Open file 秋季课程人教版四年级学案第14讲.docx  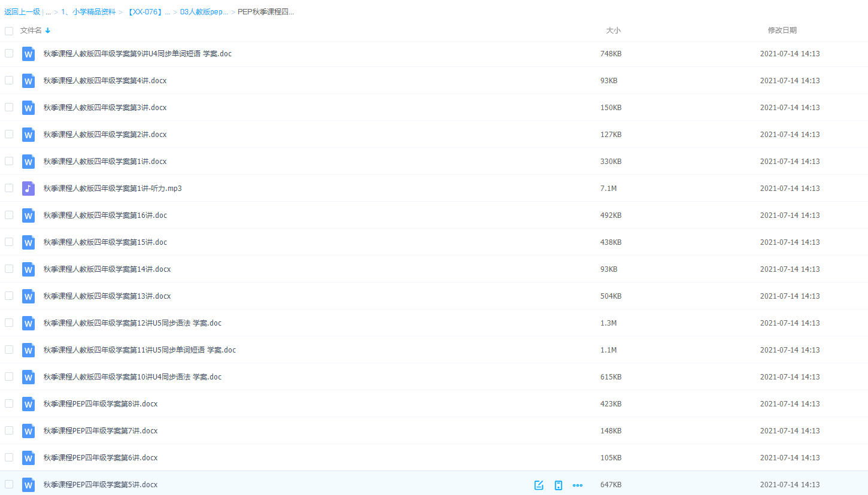107,269
